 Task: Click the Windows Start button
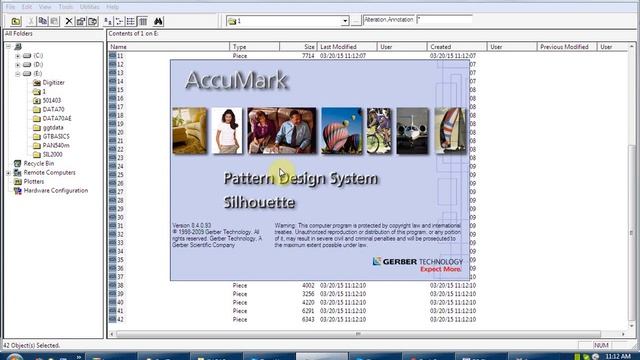[14, 357]
